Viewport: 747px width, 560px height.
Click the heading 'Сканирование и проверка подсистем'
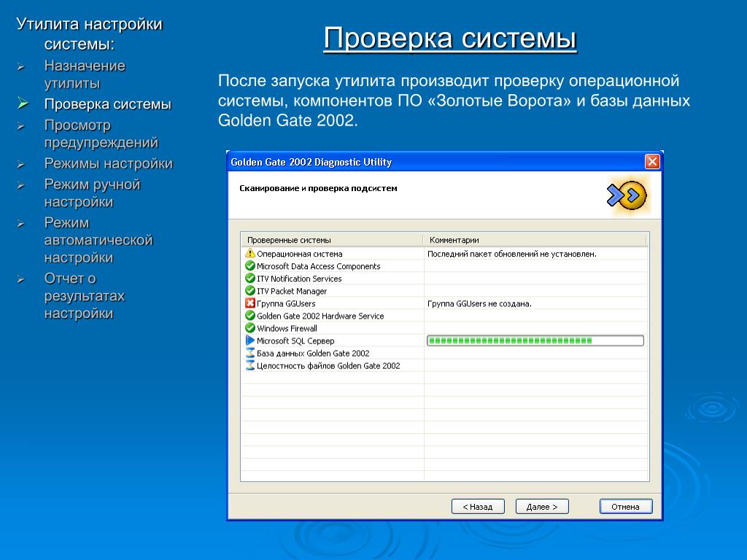tap(318, 188)
